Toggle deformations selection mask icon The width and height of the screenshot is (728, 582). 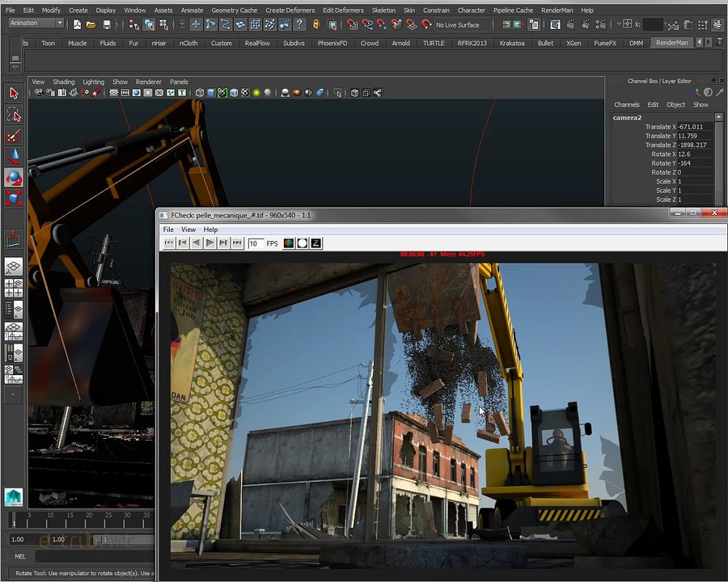pos(256,24)
